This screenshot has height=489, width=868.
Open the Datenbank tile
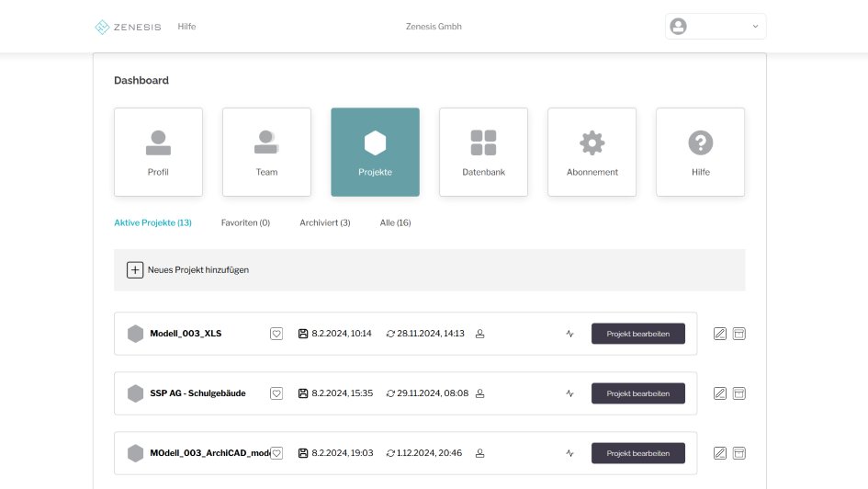[483, 152]
